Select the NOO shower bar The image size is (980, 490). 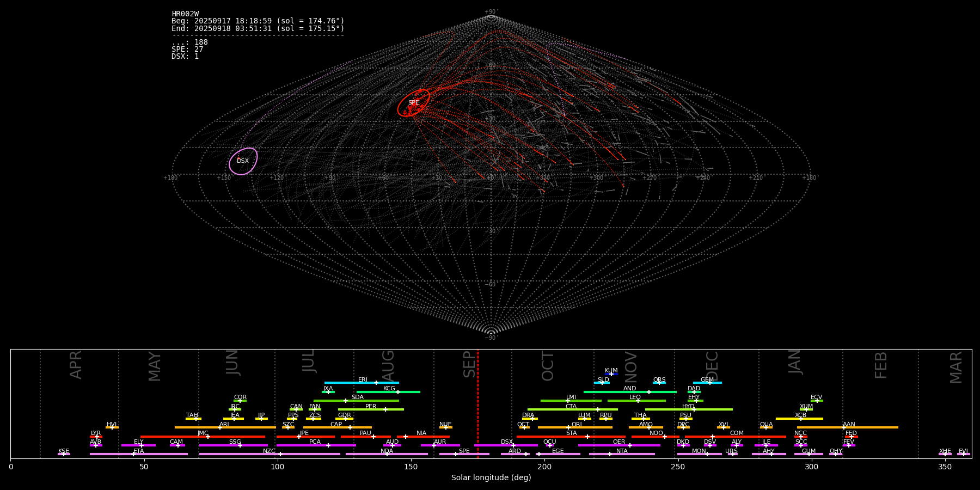point(656,437)
